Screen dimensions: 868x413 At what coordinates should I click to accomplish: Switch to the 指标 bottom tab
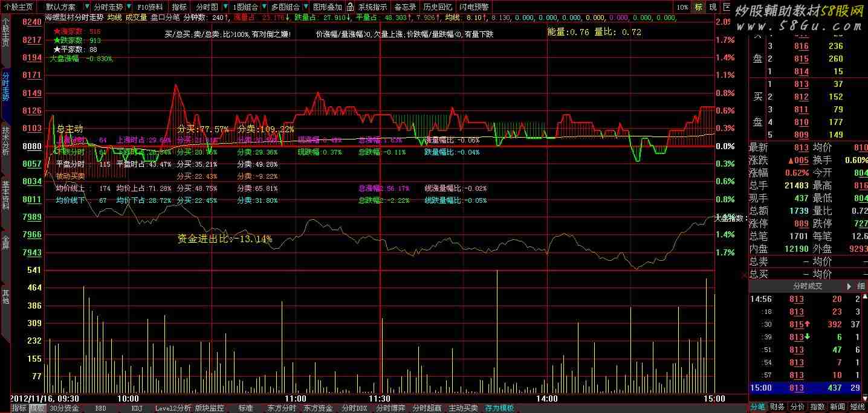coord(19,408)
